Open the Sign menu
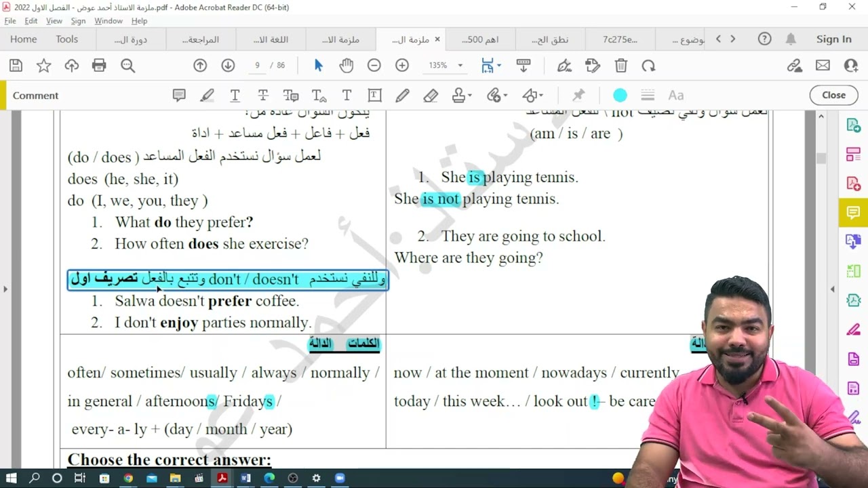 (78, 21)
